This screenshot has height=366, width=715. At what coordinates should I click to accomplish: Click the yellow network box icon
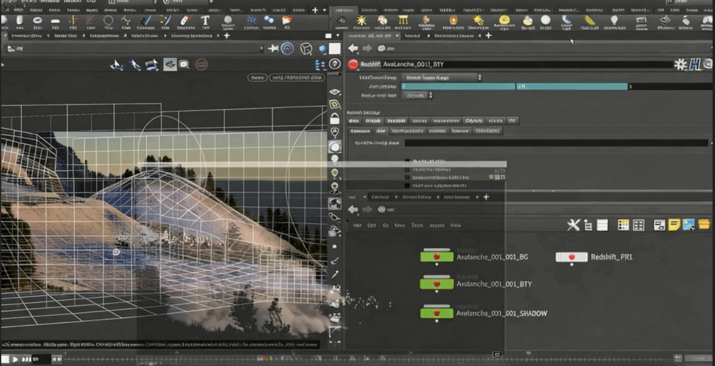[x=704, y=224]
